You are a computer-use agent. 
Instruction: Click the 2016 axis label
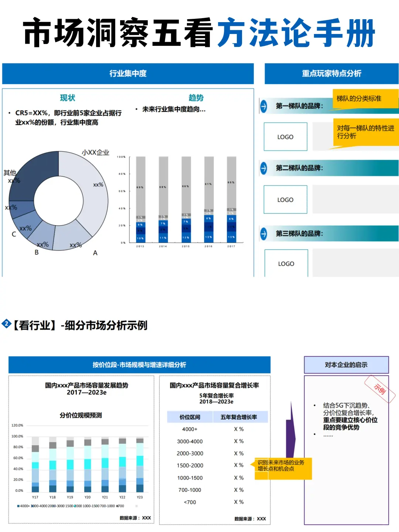[209, 246]
